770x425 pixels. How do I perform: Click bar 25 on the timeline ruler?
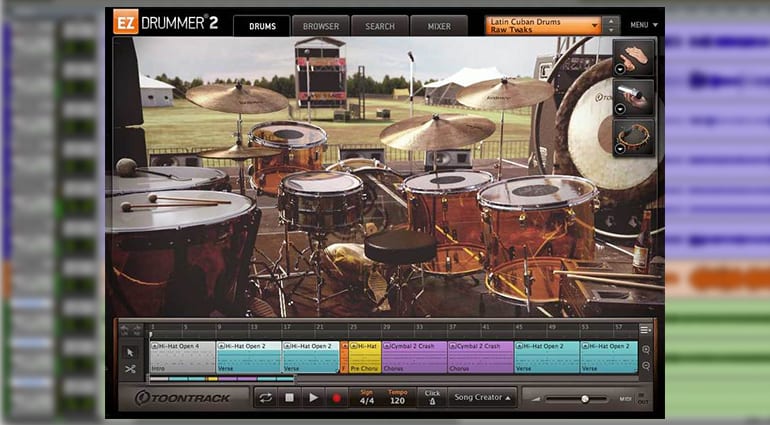click(x=353, y=327)
